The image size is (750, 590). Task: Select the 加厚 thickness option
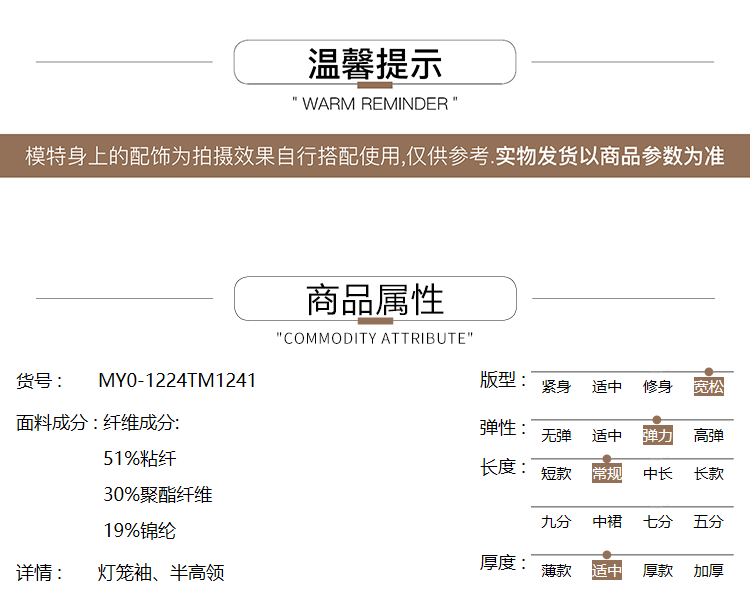pyautogui.click(x=709, y=571)
